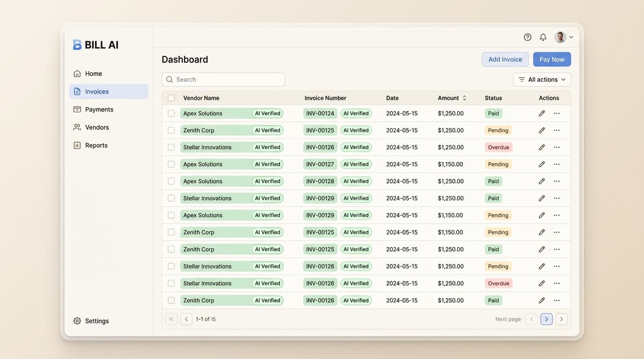Open the Dashboard heading area

[x=184, y=59]
